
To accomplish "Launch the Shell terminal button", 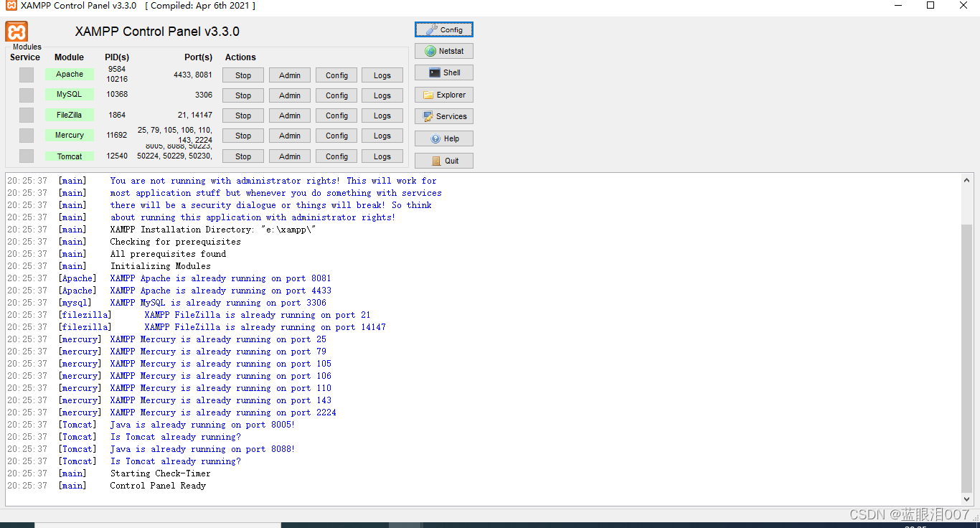I will [x=444, y=72].
